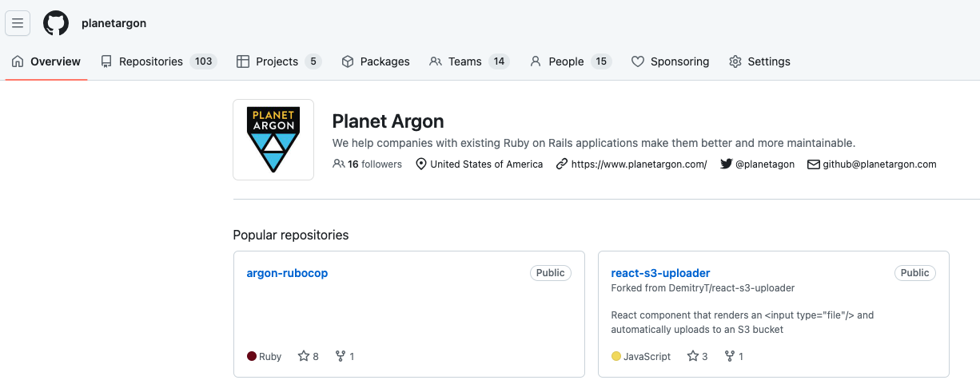Screen dimensions: 980x384
Task: Click the JavaScript language color dot
Action: pos(616,356)
